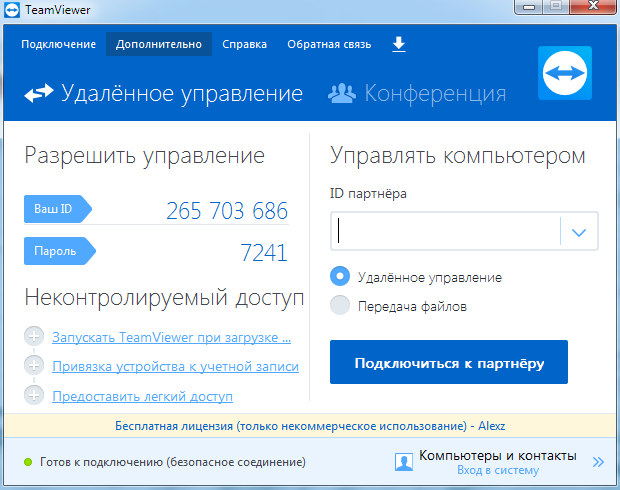
Task: Click the Вход в систему link
Action: (498, 470)
